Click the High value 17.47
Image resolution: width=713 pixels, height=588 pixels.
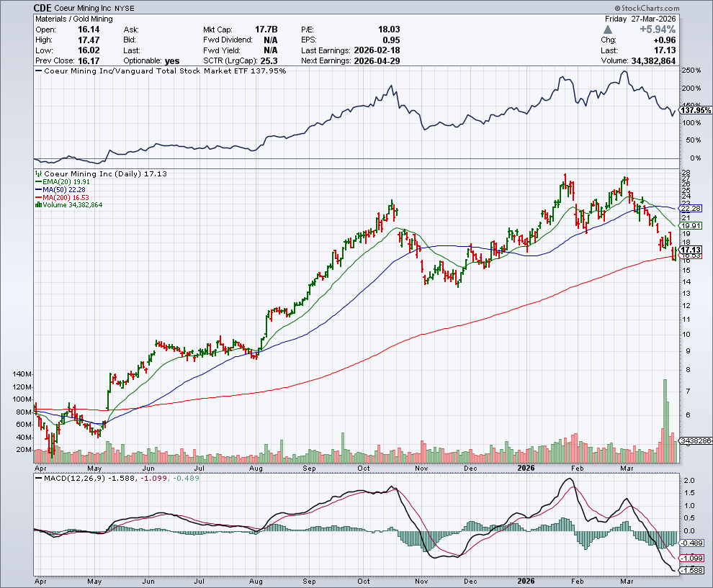tap(89, 40)
